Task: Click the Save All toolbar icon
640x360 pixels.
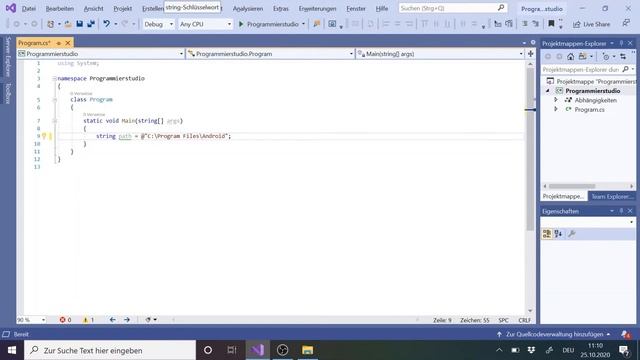Action: click(91, 24)
